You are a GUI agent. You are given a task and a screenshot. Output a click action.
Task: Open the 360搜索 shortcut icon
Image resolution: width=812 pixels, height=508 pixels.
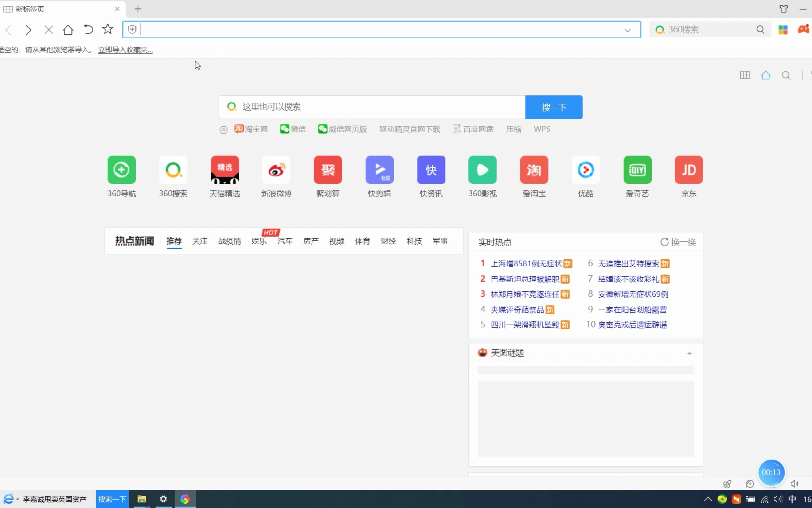pyautogui.click(x=173, y=170)
